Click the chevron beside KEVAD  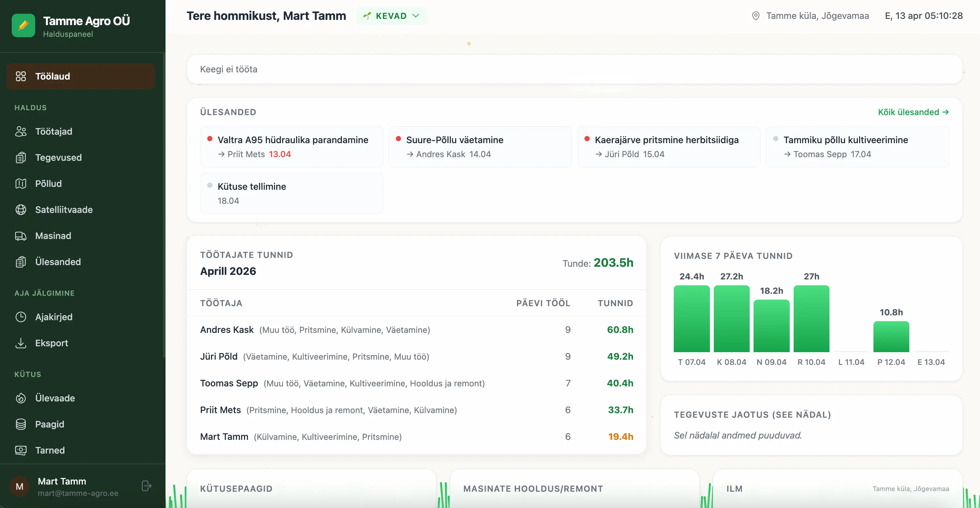(x=416, y=16)
